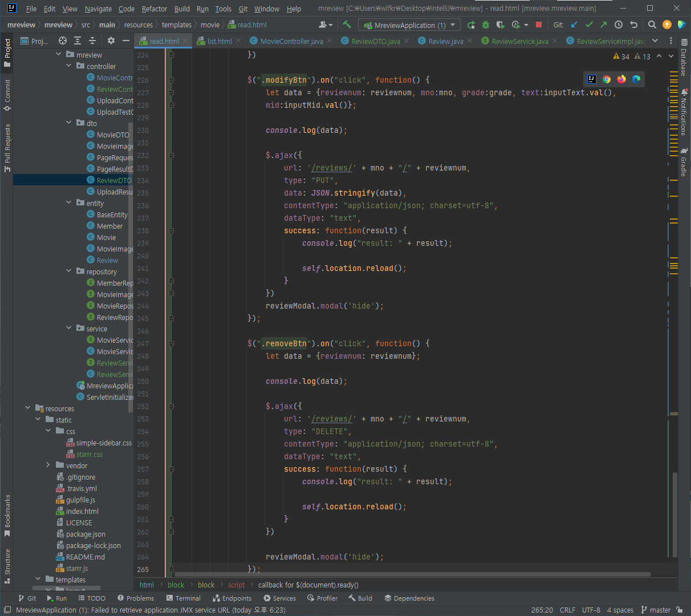Open the Terminal tool window

[183, 598]
